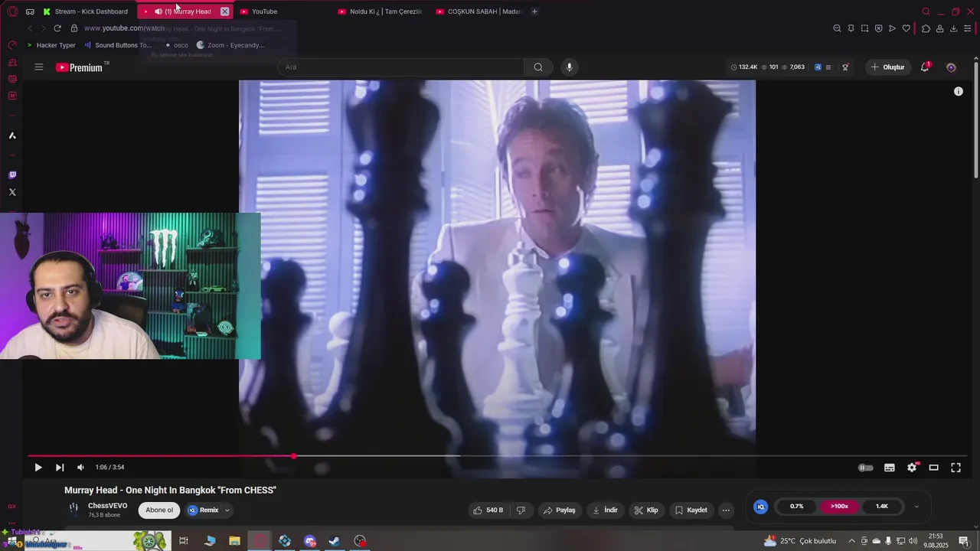Mute the video player volume
This screenshot has height=551, width=980.
80,468
